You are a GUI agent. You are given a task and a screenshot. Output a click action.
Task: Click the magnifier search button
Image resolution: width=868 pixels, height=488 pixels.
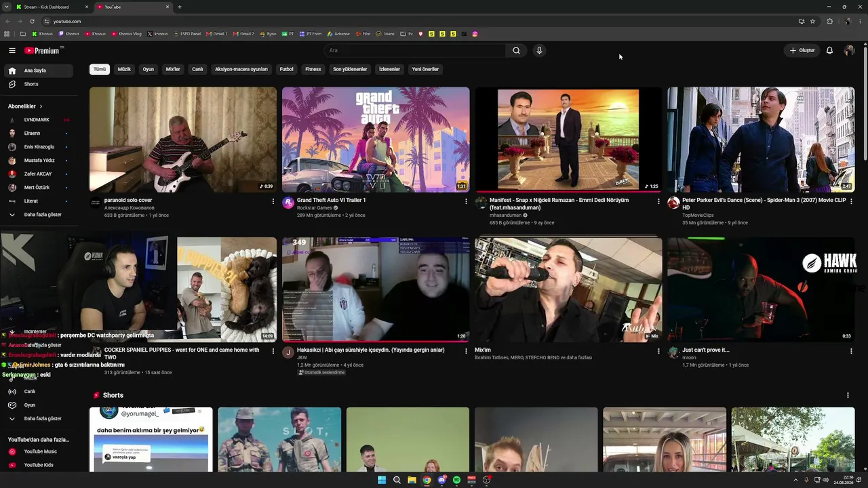click(516, 50)
